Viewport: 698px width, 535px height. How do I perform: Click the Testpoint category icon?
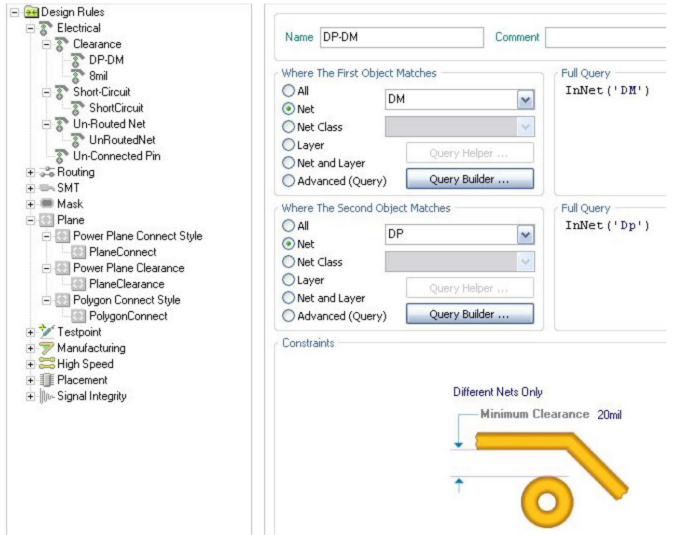(x=46, y=332)
